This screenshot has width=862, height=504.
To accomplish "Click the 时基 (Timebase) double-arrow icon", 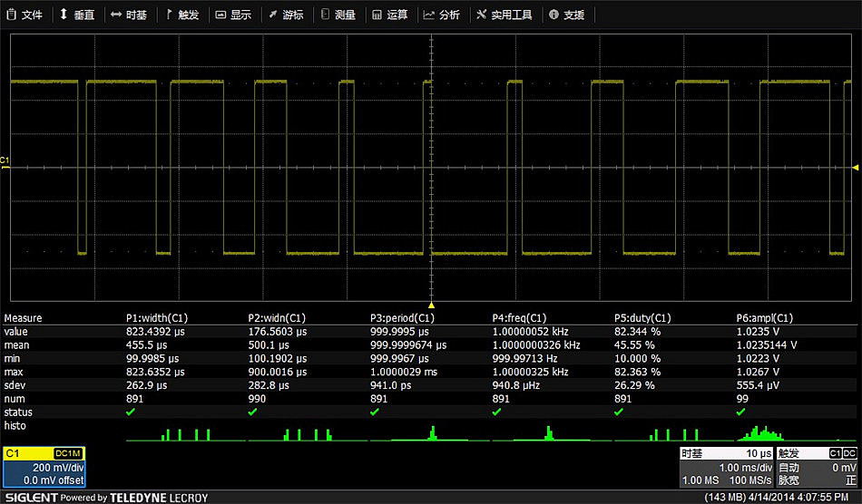I will click(x=116, y=15).
